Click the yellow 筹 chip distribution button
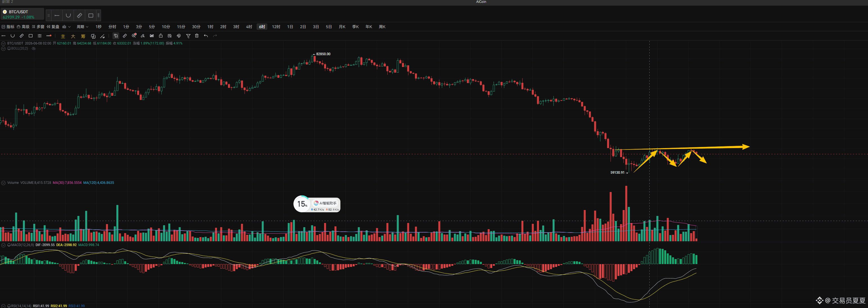This screenshot has width=868, height=308. click(x=83, y=36)
